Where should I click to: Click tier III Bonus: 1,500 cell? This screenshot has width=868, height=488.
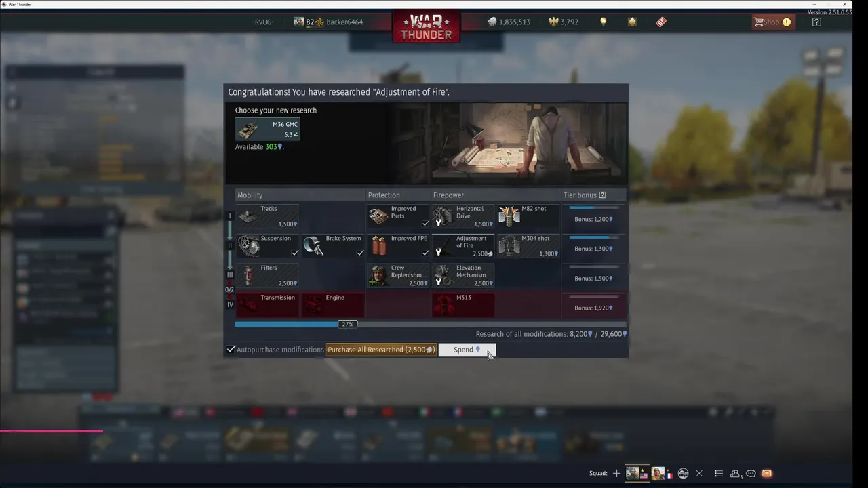594,276
